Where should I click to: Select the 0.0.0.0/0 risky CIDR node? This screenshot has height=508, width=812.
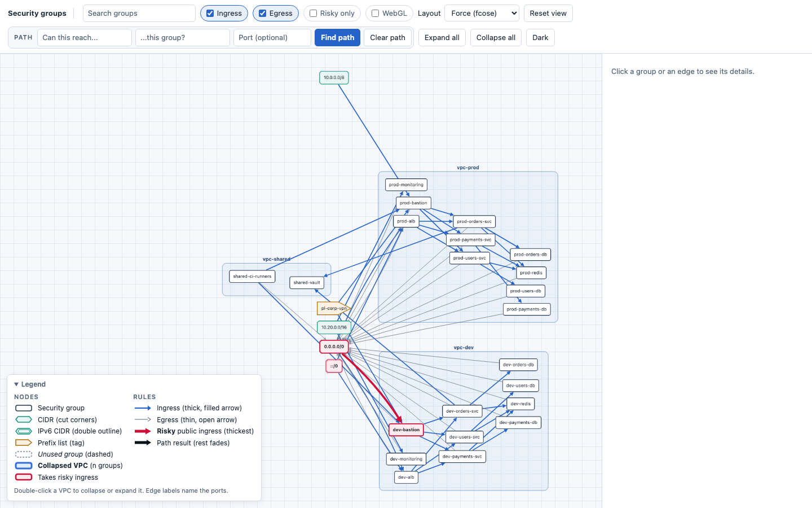(334, 347)
